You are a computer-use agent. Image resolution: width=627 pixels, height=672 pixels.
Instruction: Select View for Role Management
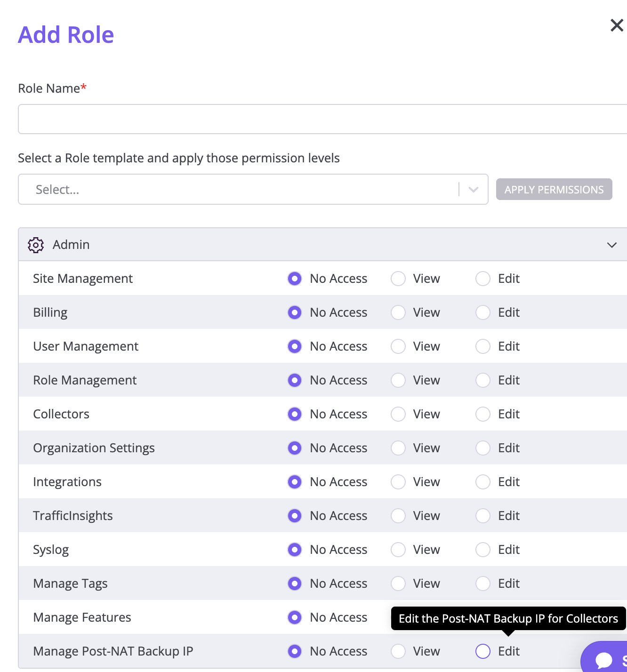[x=398, y=380]
